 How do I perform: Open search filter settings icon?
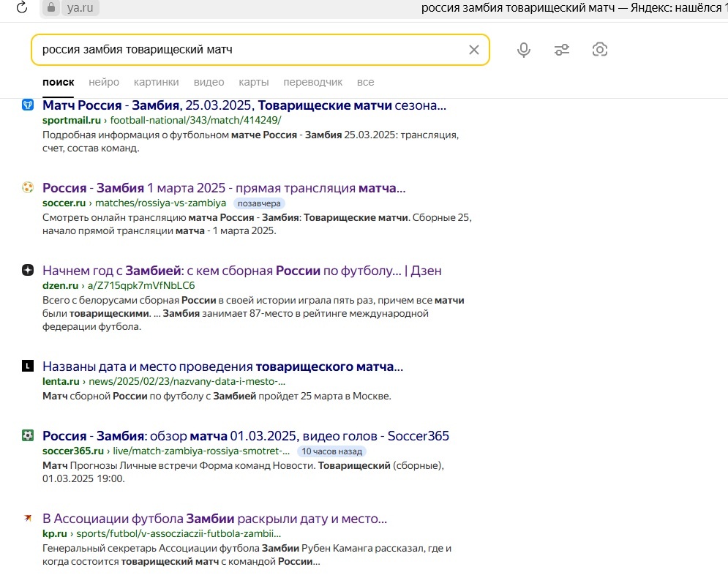[x=562, y=50]
